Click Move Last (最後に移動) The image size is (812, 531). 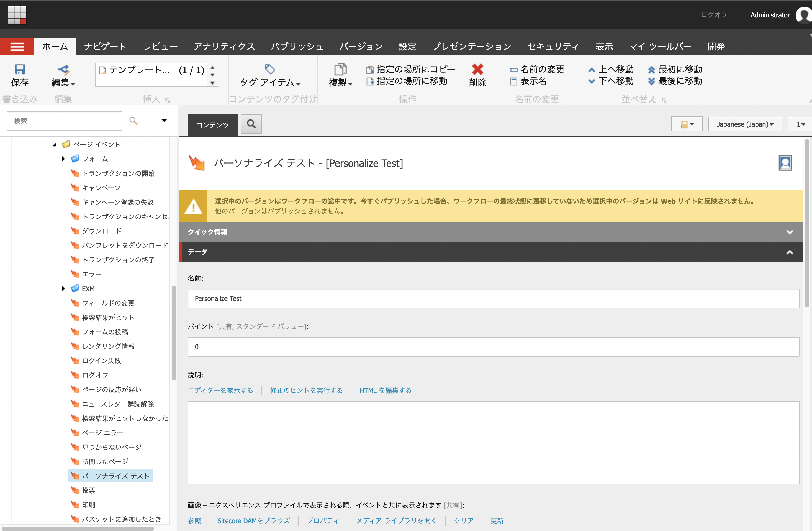[x=675, y=81]
